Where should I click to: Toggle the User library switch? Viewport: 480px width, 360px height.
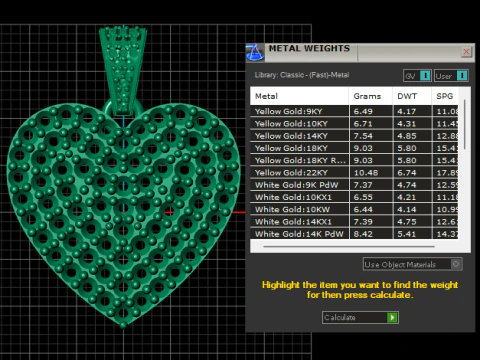pos(451,76)
